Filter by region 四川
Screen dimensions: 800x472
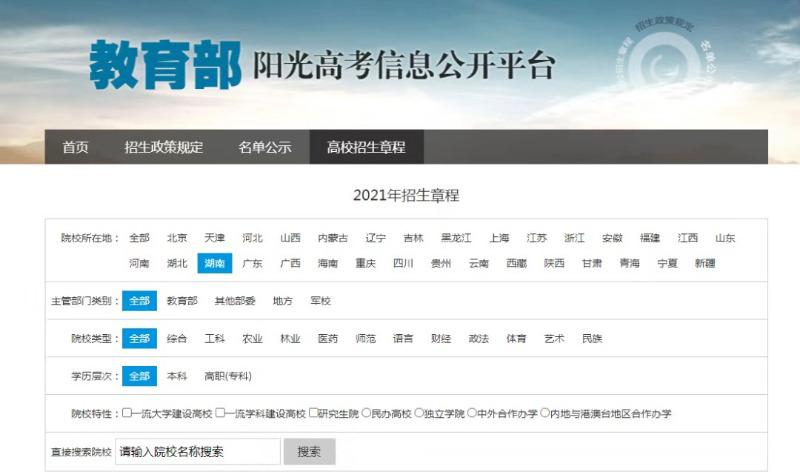[403, 263]
